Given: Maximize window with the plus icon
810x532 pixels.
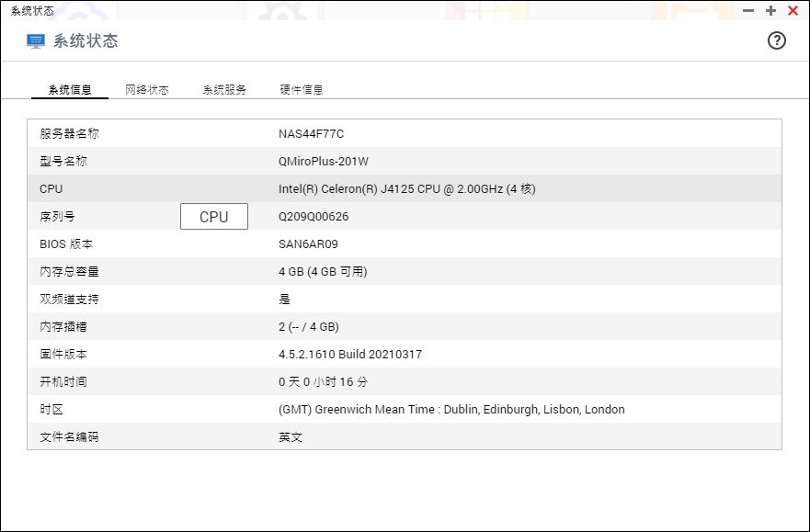Looking at the screenshot, I should (x=770, y=10).
